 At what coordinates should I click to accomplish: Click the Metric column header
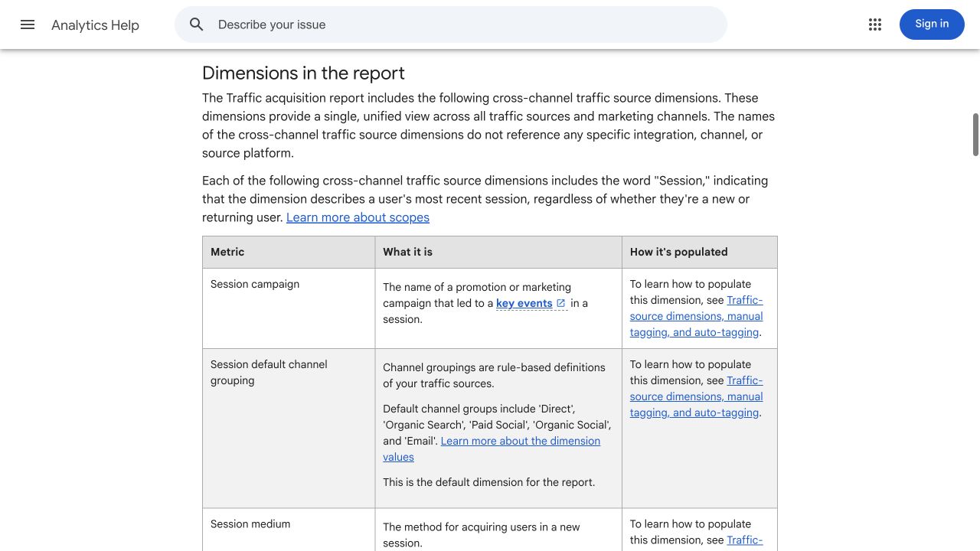click(x=289, y=252)
